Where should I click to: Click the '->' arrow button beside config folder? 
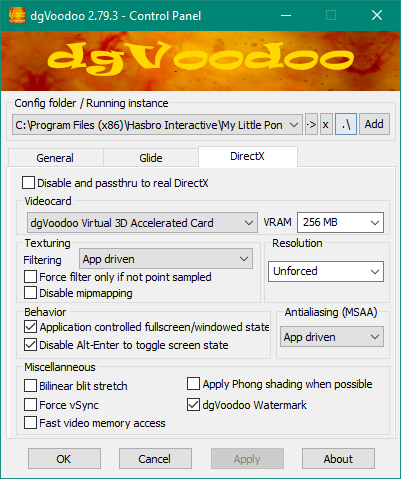click(x=311, y=125)
